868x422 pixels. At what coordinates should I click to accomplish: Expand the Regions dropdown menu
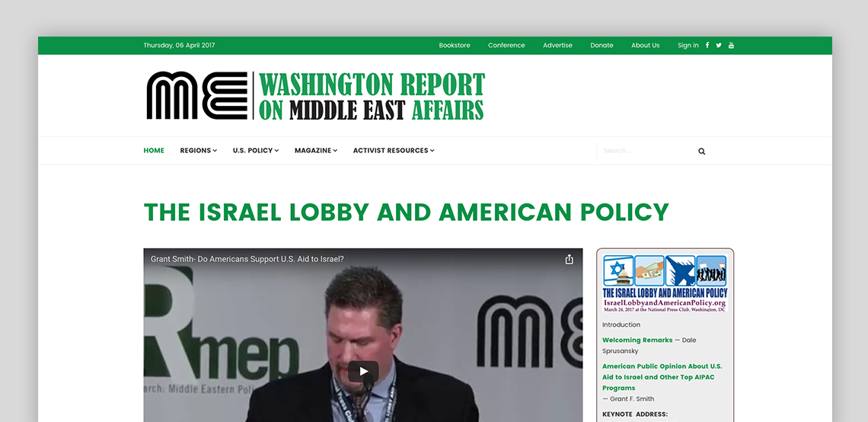(198, 151)
